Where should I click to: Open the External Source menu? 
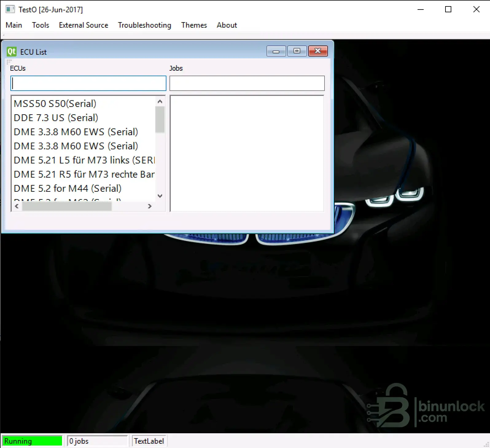click(x=84, y=25)
